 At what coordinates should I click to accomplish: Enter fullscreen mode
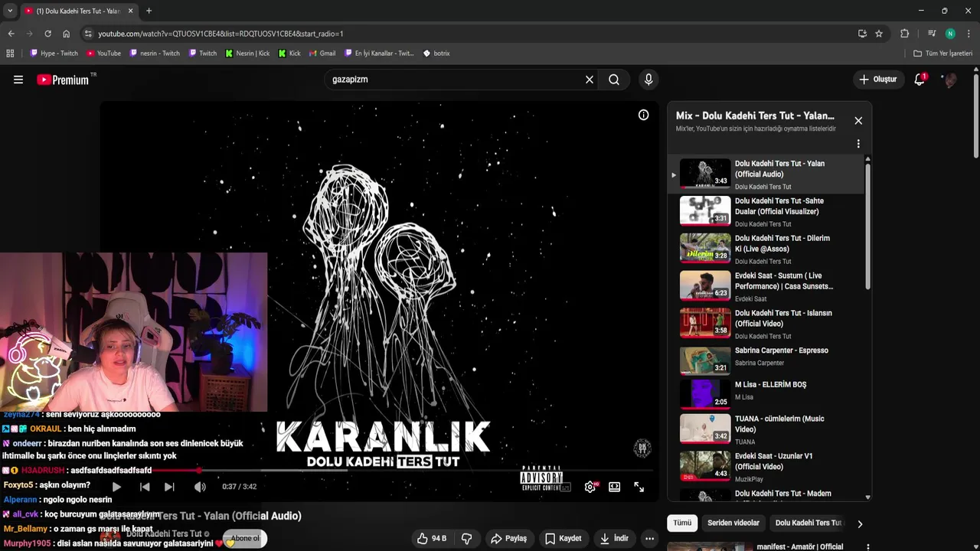639,487
